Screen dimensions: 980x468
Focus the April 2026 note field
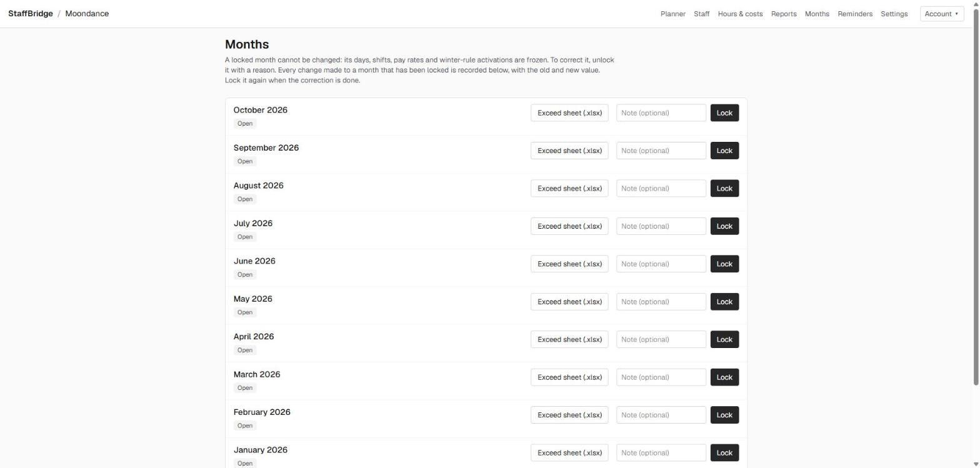661,340
